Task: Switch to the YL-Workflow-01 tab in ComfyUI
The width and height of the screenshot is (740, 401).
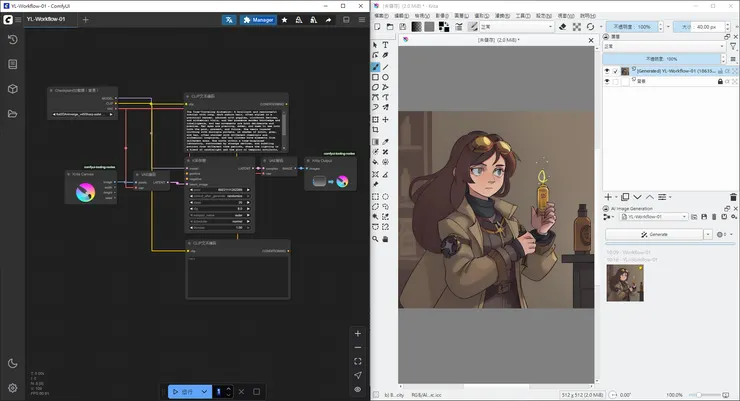Action: click(x=48, y=19)
